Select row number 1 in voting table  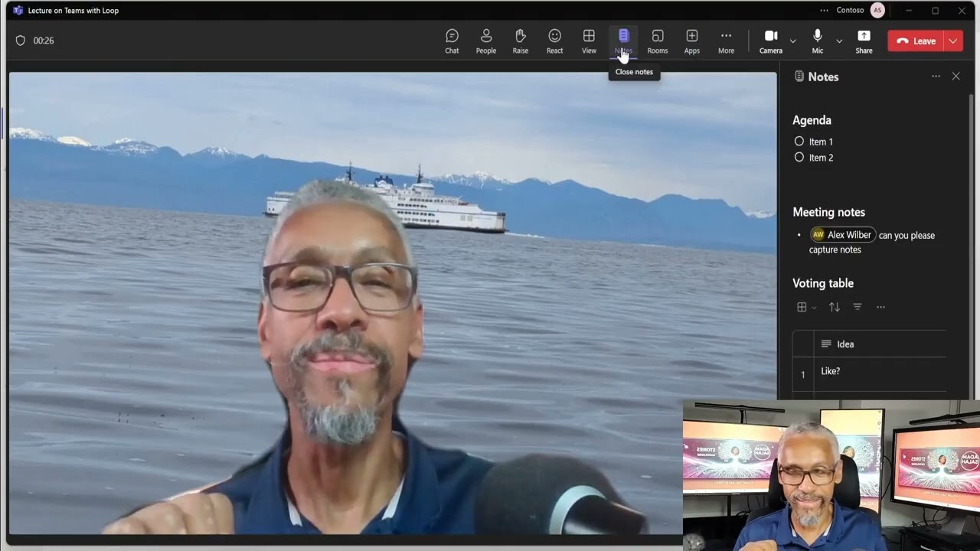point(803,374)
